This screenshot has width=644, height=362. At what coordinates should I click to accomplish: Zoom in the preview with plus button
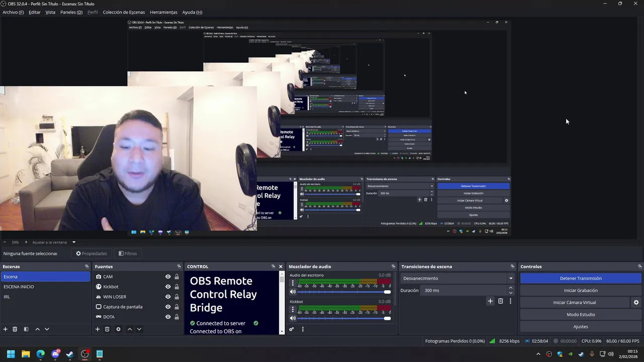[26, 242]
